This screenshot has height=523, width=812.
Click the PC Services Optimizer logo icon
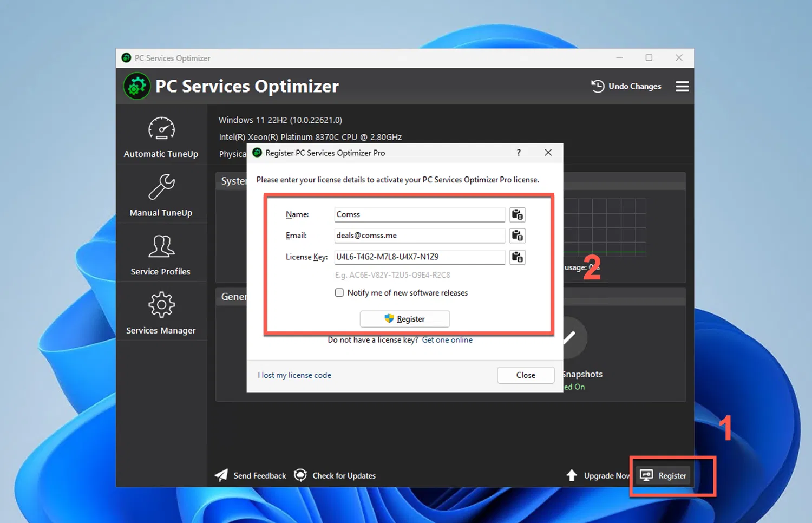[x=136, y=86]
